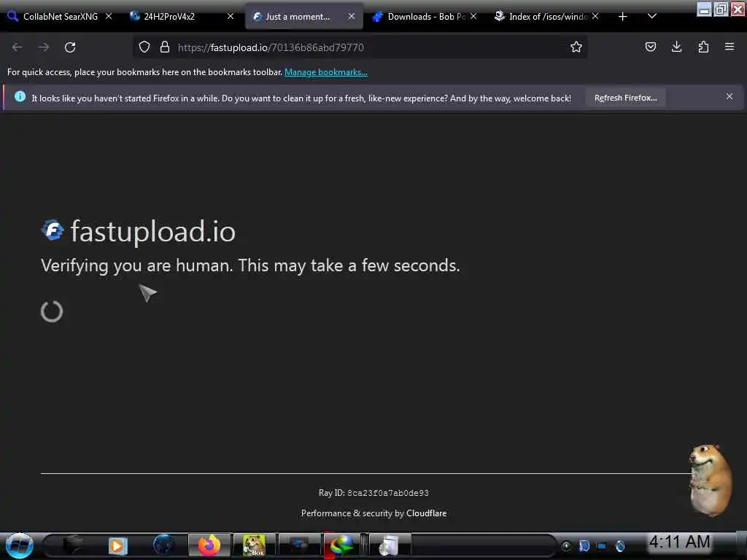Close the Index of /isos tab
747x560 pixels.
(x=595, y=16)
